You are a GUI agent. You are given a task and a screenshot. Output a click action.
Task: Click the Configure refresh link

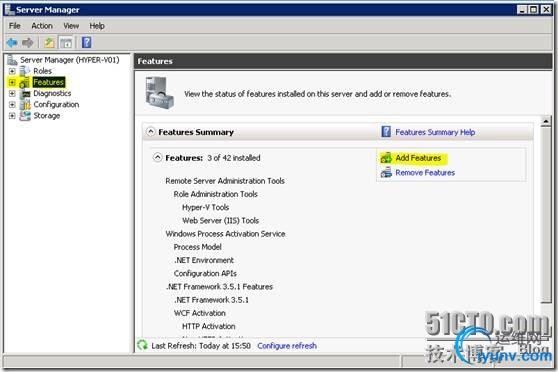(287, 345)
